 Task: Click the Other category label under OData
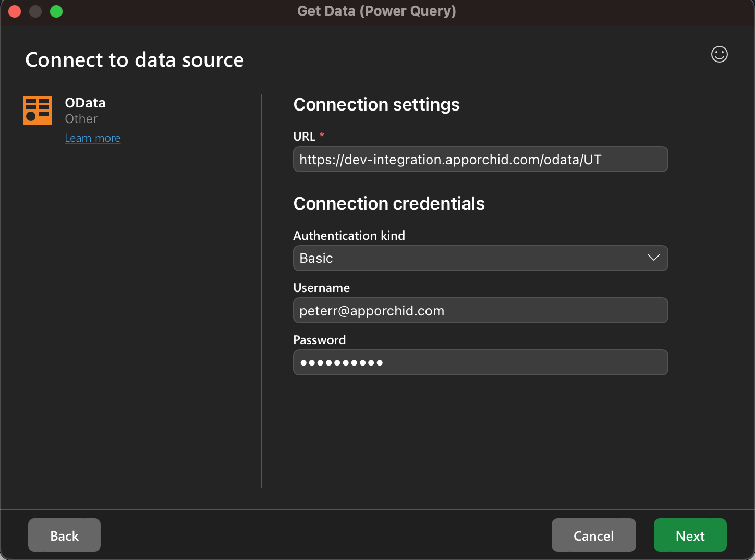tap(81, 119)
